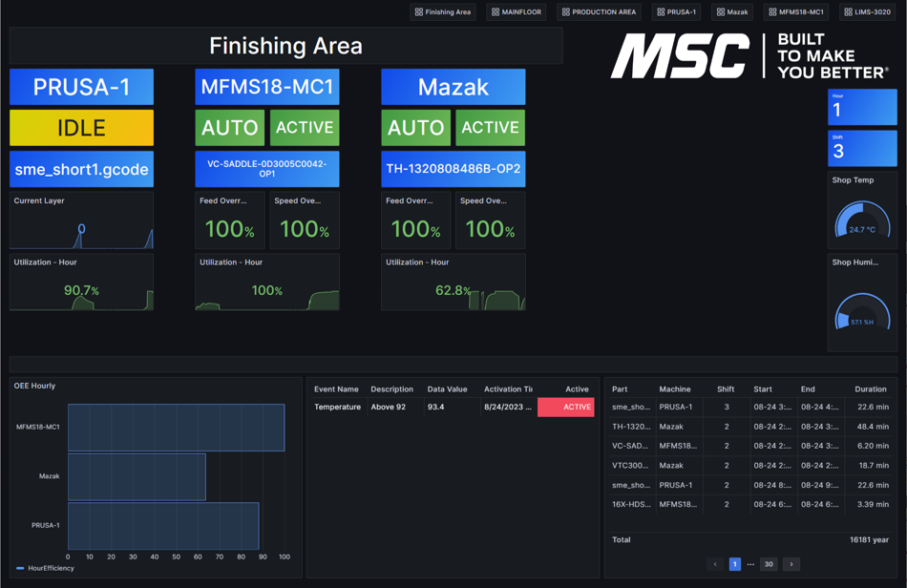Click the Shop Humidity gauge reading 57.1 %H
The width and height of the screenshot is (907, 588).
point(862,311)
